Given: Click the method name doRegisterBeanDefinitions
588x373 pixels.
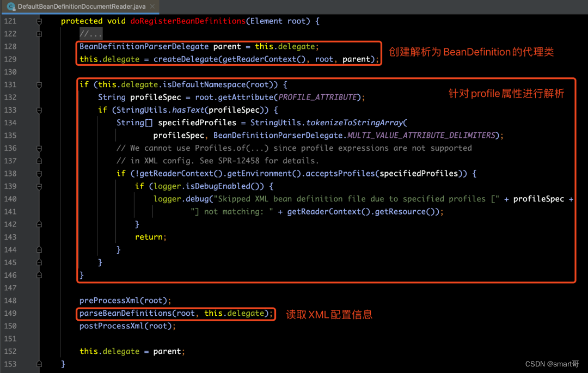Looking at the screenshot, I should pos(188,21).
